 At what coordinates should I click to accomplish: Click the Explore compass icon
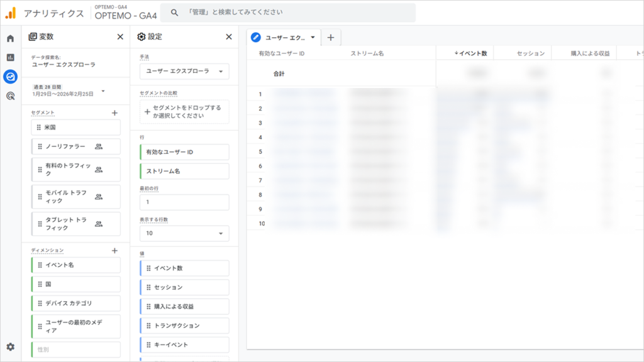[x=9, y=76]
